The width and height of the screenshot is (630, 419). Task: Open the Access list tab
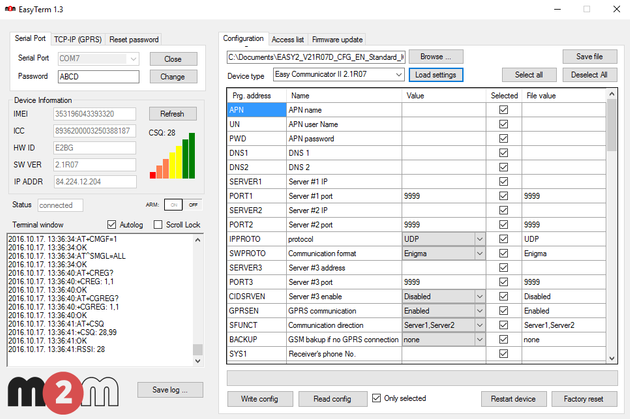click(x=288, y=39)
